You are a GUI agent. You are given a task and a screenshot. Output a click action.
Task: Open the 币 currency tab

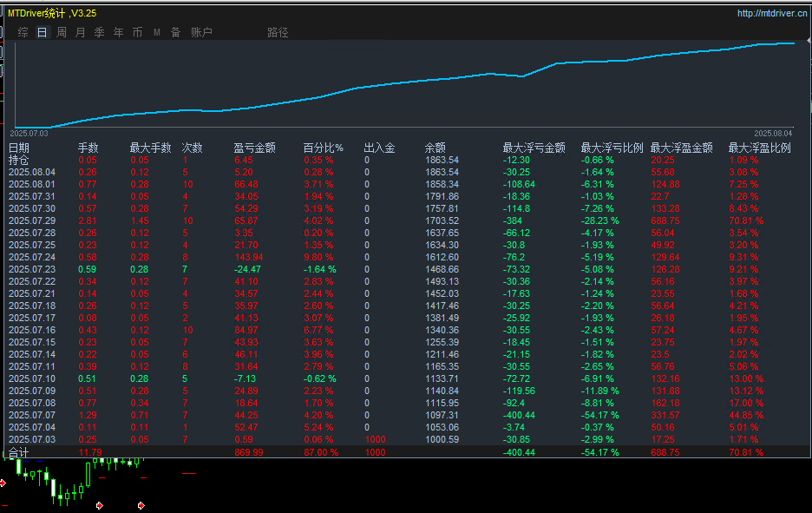(x=137, y=32)
